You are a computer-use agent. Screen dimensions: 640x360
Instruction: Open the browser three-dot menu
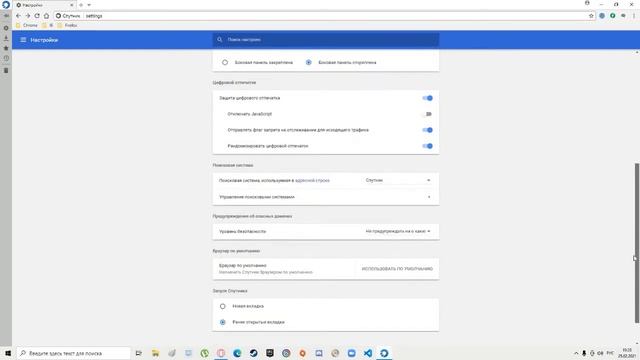(x=634, y=16)
